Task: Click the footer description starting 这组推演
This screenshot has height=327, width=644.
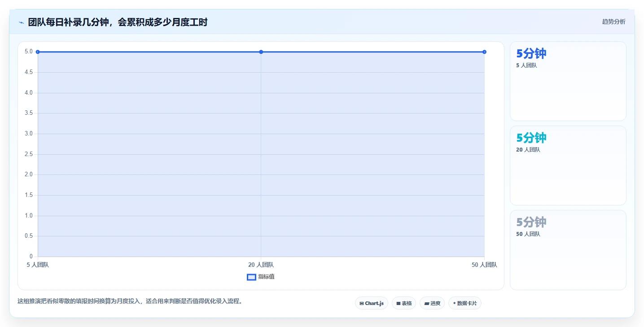Action: tap(131, 301)
